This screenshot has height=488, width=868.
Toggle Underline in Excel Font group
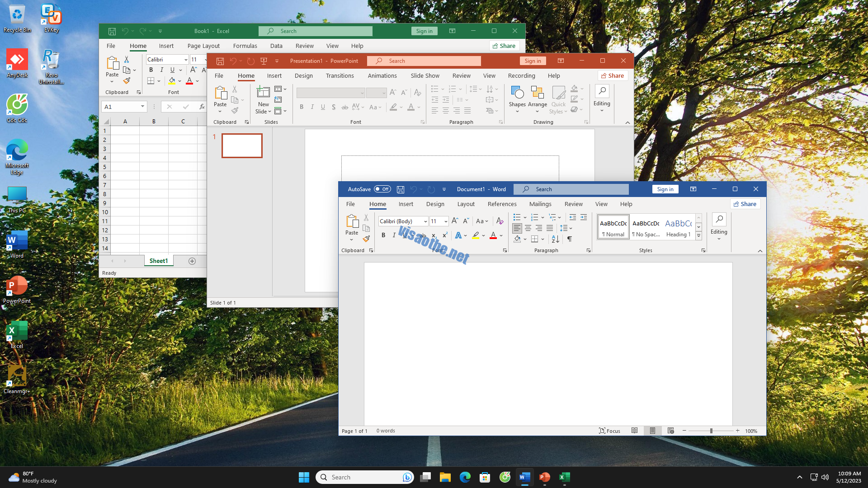tap(172, 70)
